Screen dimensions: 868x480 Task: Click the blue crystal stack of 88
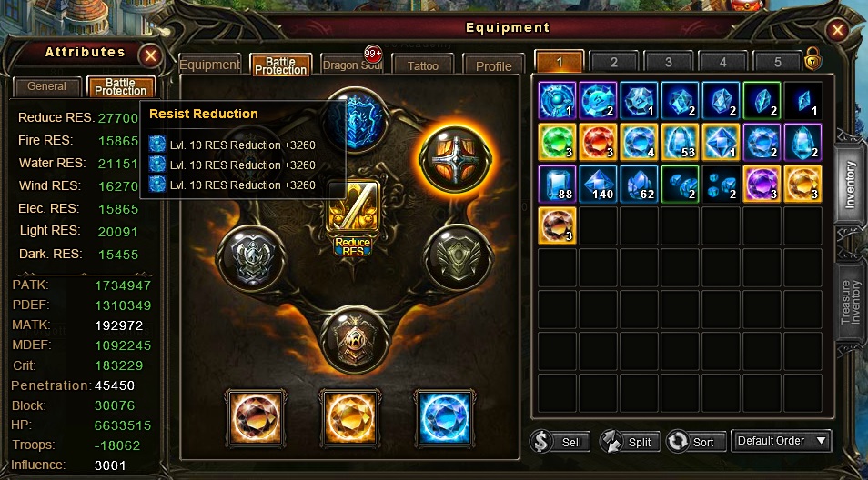point(558,184)
